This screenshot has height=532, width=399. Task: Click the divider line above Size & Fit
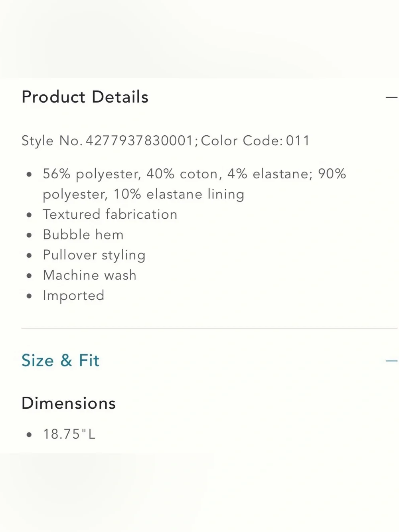[x=209, y=328]
